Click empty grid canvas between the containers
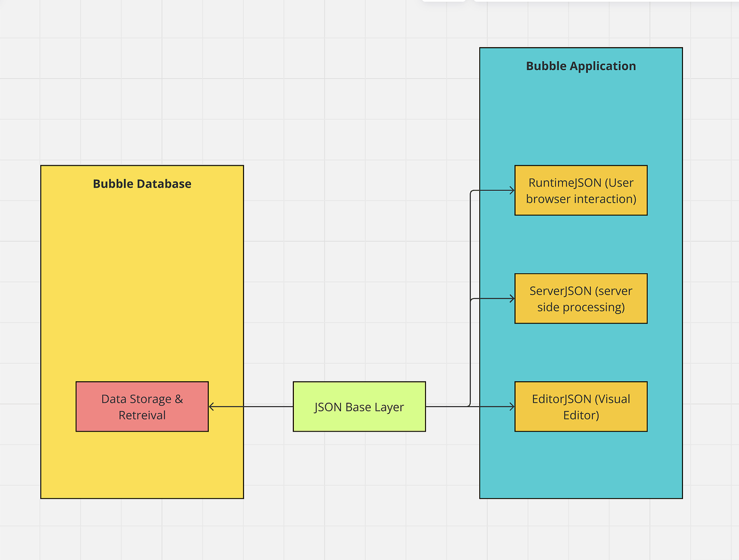The image size is (739, 560). pyautogui.click(x=358, y=224)
